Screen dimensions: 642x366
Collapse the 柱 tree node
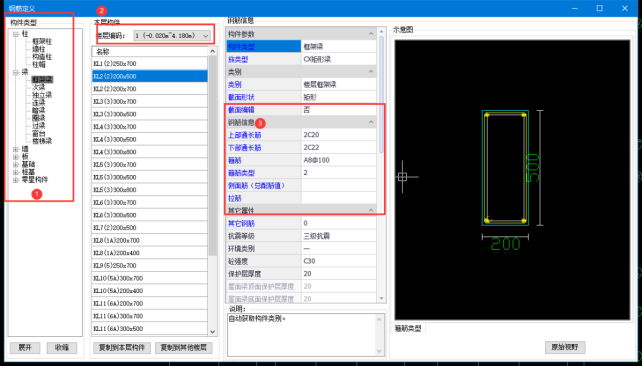pyautogui.click(x=16, y=34)
